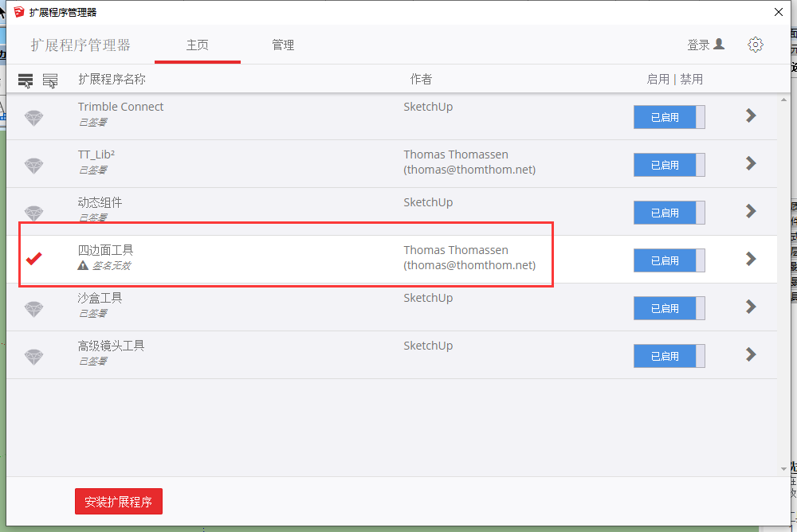Open the settings gear icon
Image resolution: width=797 pixels, height=532 pixels.
[756, 45]
